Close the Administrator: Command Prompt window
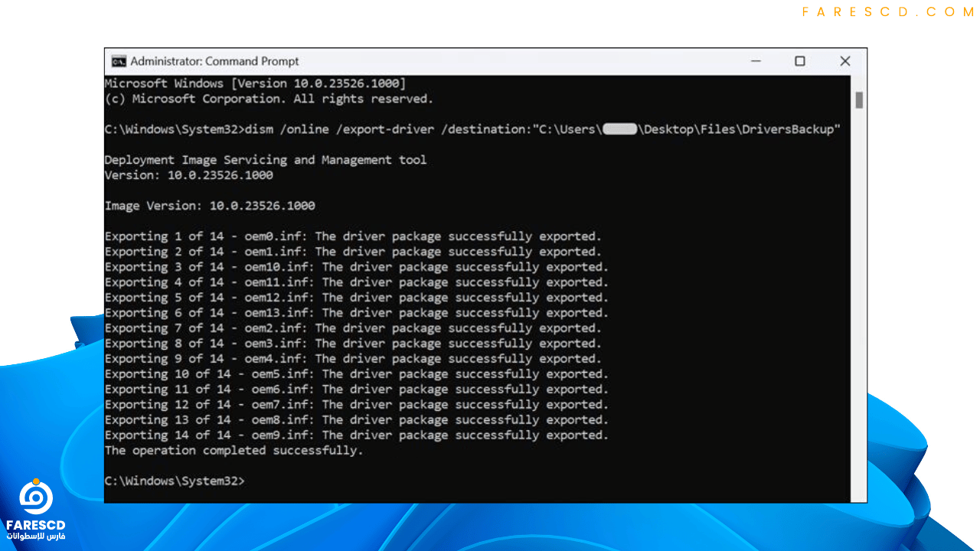This screenshot has height=551, width=980. (x=845, y=61)
